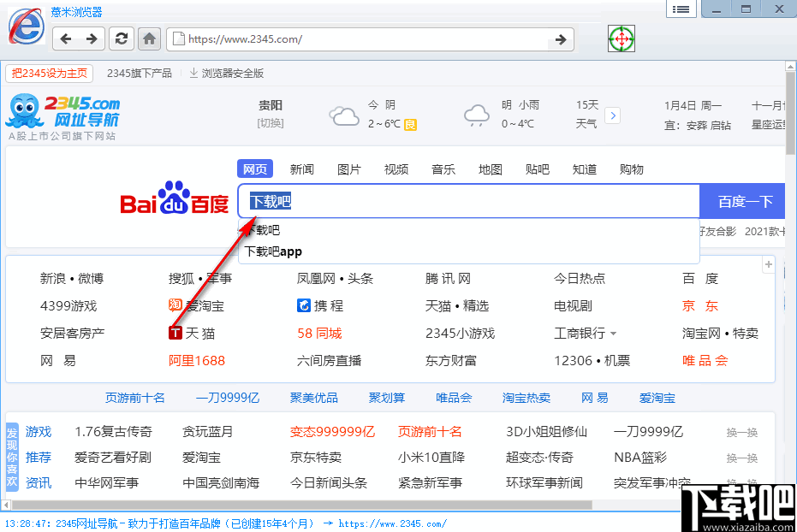Click the download arrow for 浏览器安全版
Screen dimensions: 797x532
click(193, 73)
